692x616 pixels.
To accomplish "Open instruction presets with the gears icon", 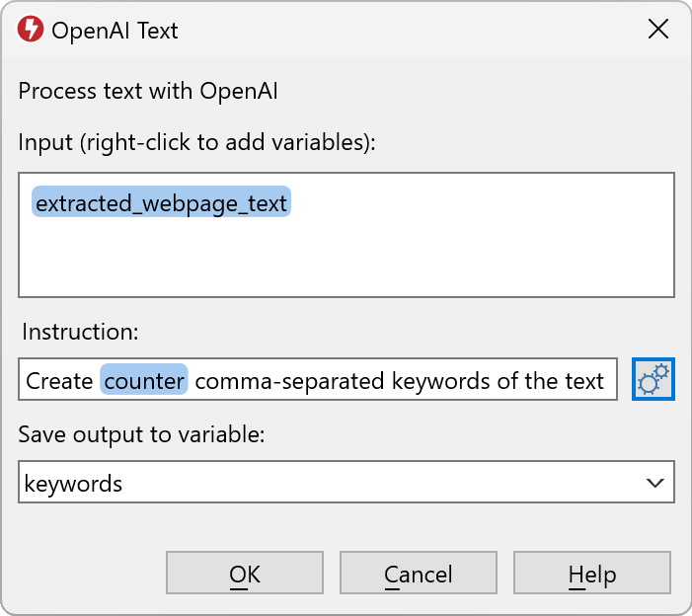I will click(653, 380).
